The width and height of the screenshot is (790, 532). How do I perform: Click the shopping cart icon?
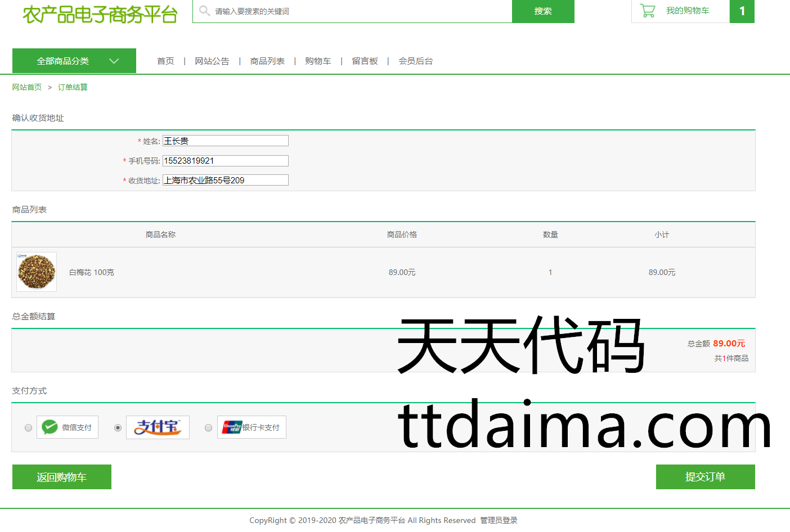point(648,11)
